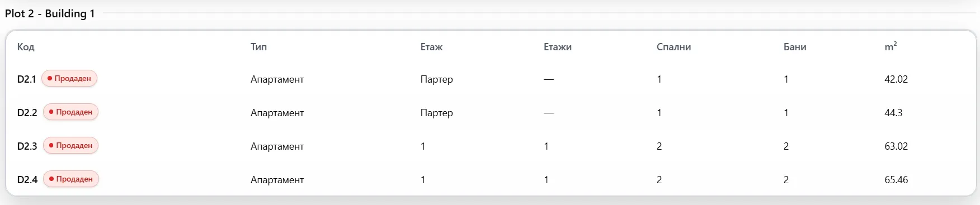Click the Продаден badge for D2.3
This screenshot has height=205, width=980.
coord(70,145)
